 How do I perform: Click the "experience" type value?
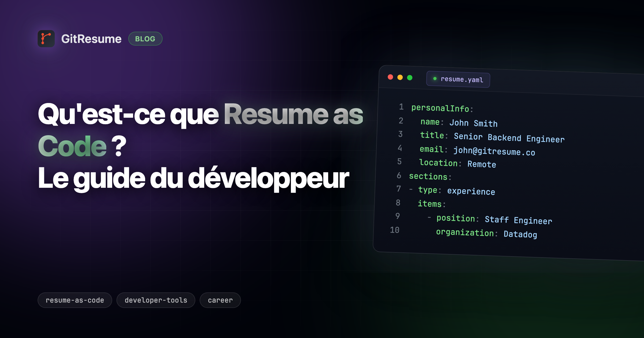tap(471, 191)
